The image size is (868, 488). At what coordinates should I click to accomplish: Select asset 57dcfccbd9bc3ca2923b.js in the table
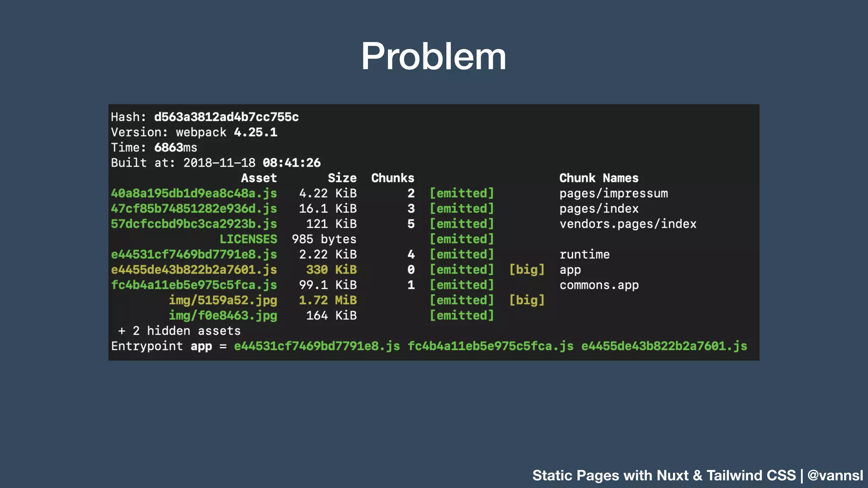[194, 224]
